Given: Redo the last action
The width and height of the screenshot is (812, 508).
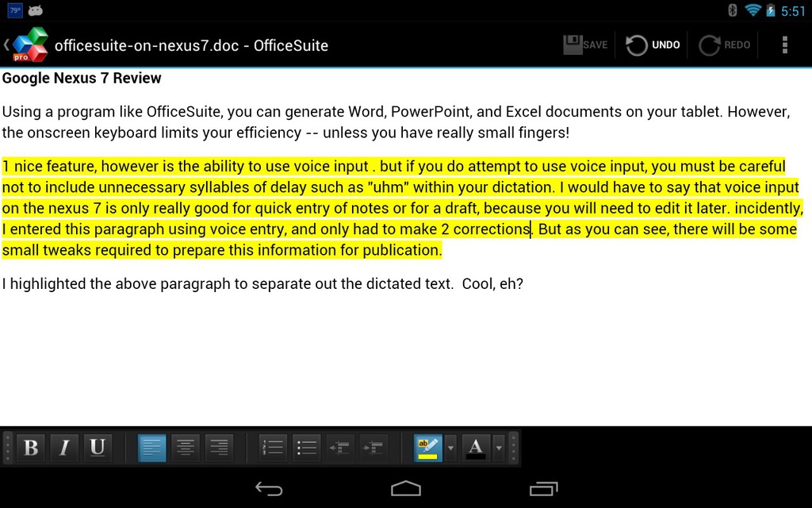Looking at the screenshot, I should click(725, 45).
